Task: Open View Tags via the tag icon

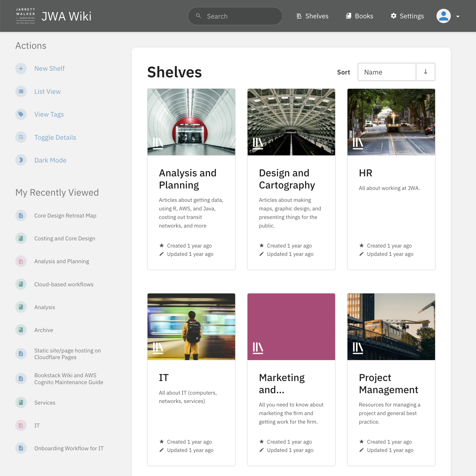Action: [21, 114]
